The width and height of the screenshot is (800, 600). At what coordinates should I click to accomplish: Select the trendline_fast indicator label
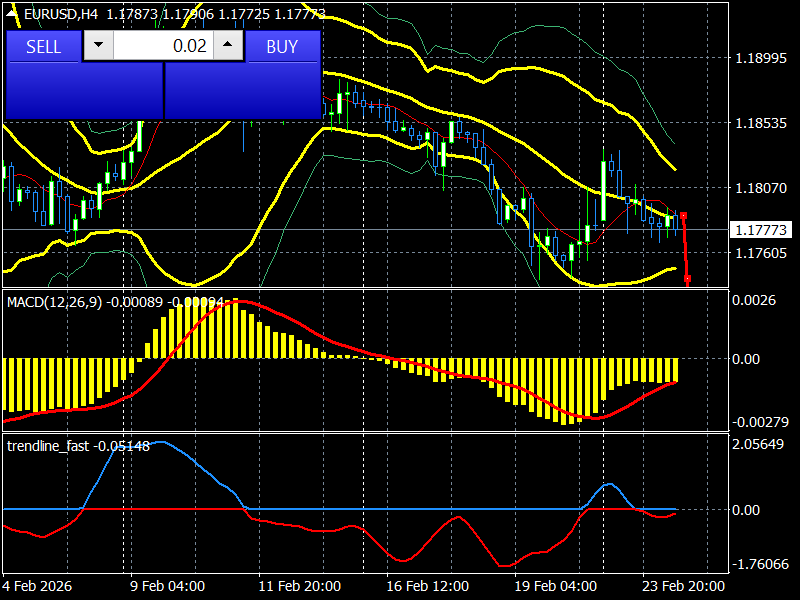tap(48, 446)
